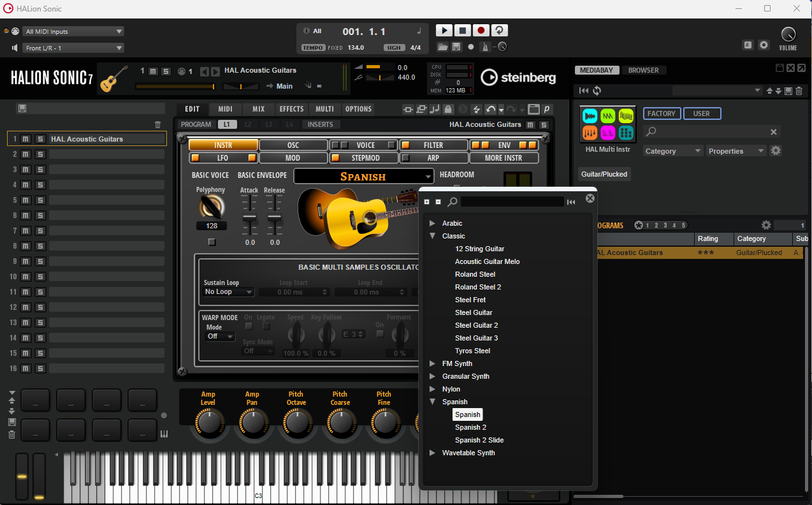Click the FACTORY filter button

tap(662, 113)
